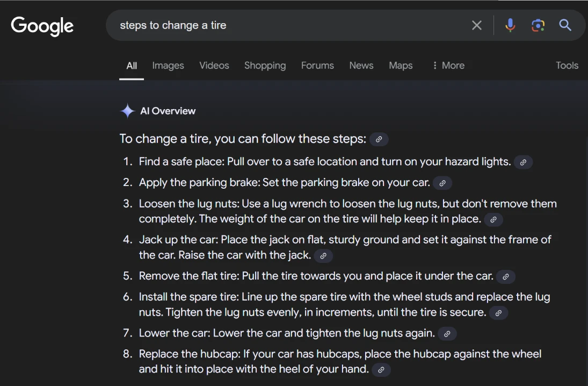588x386 pixels.
Task: Click the search magnifier icon
Action: [x=565, y=25]
